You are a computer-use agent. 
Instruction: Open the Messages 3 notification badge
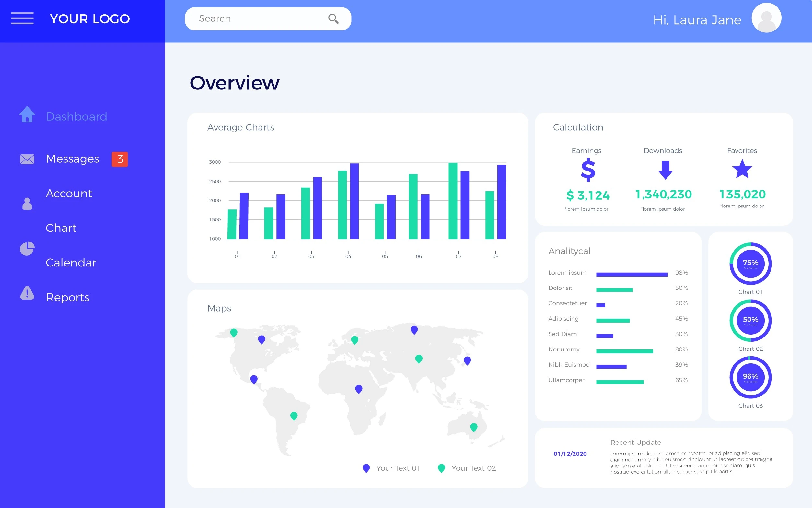click(x=120, y=159)
